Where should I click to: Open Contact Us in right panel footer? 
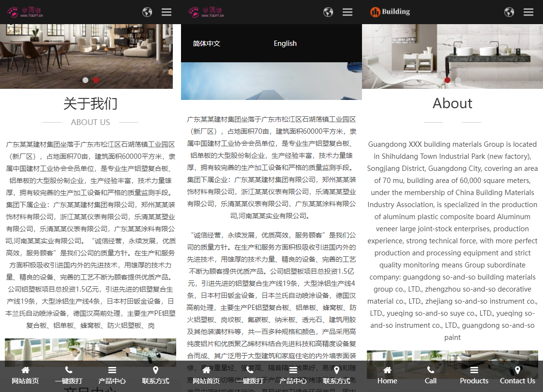(517, 381)
